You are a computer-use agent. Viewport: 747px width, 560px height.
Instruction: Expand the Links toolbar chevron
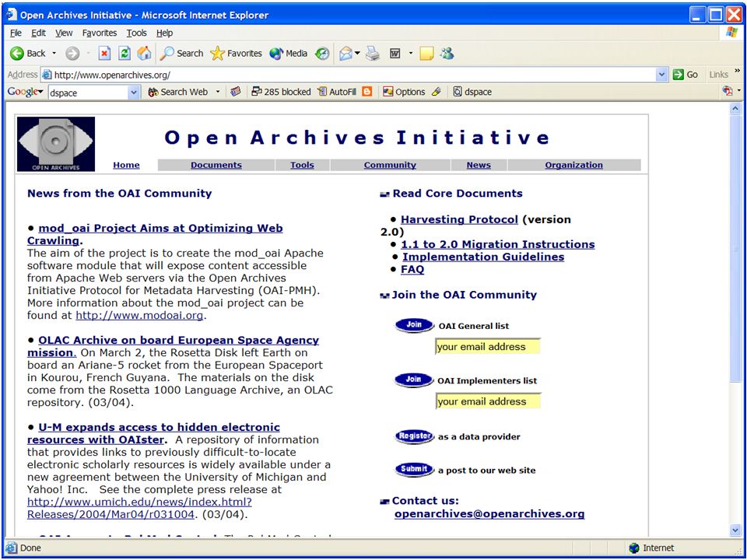pyautogui.click(x=738, y=72)
